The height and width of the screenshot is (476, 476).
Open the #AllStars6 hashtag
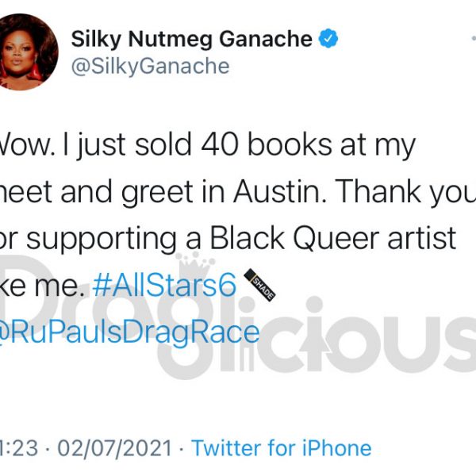pyautogui.click(x=164, y=286)
